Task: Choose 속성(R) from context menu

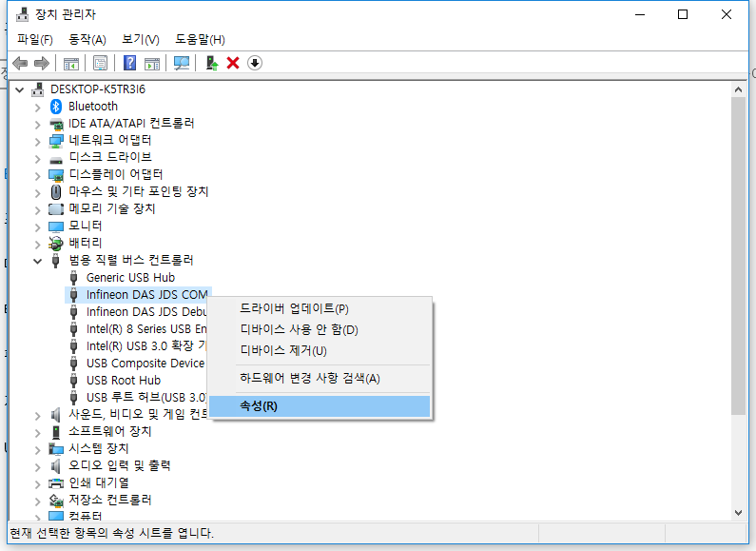Action: click(320, 406)
